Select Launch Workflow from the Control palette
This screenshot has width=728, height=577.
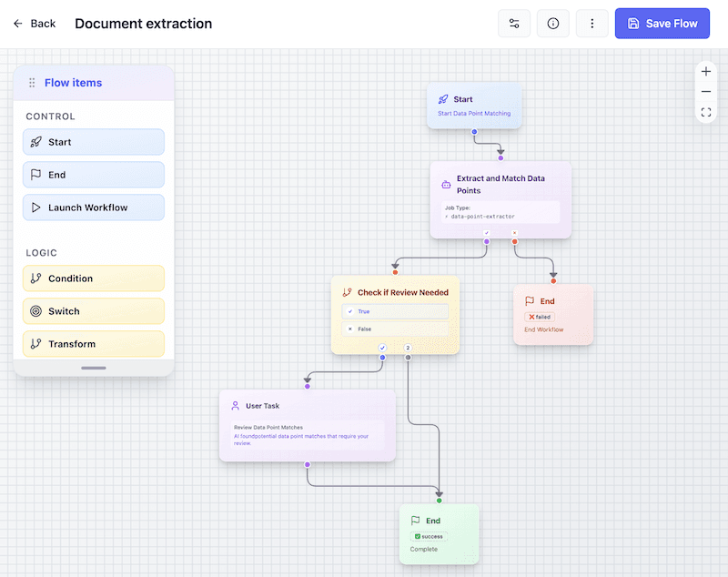pos(94,208)
